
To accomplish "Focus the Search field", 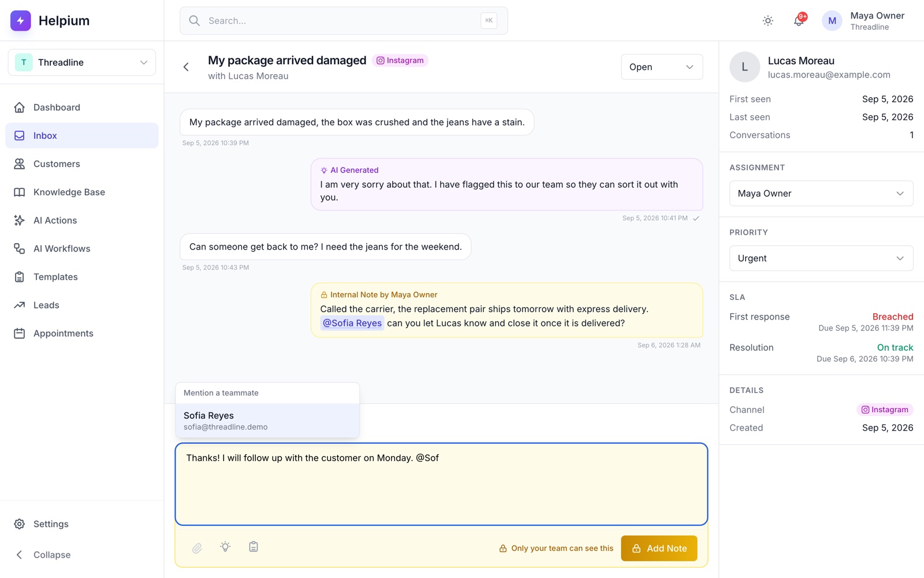I will tap(344, 21).
